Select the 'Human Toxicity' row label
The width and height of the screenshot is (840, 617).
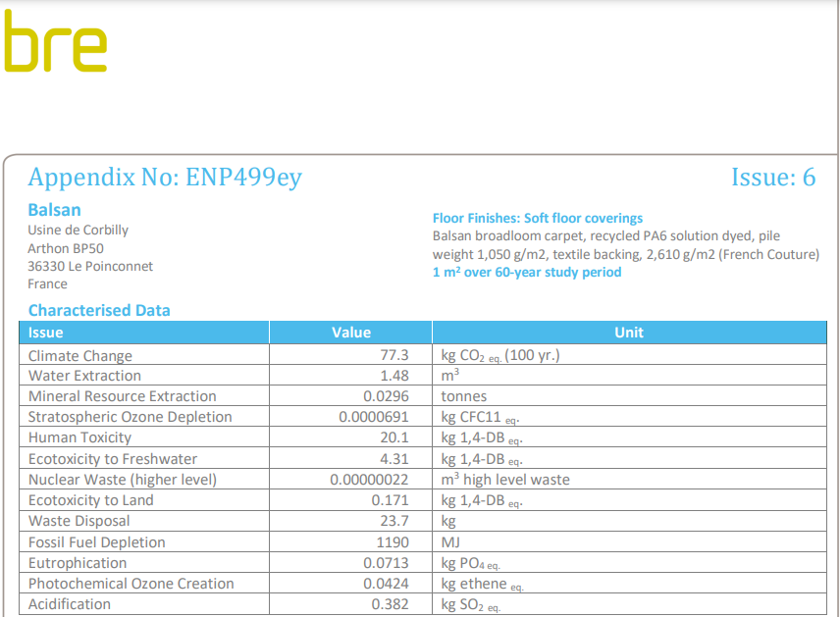click(79, 437)
